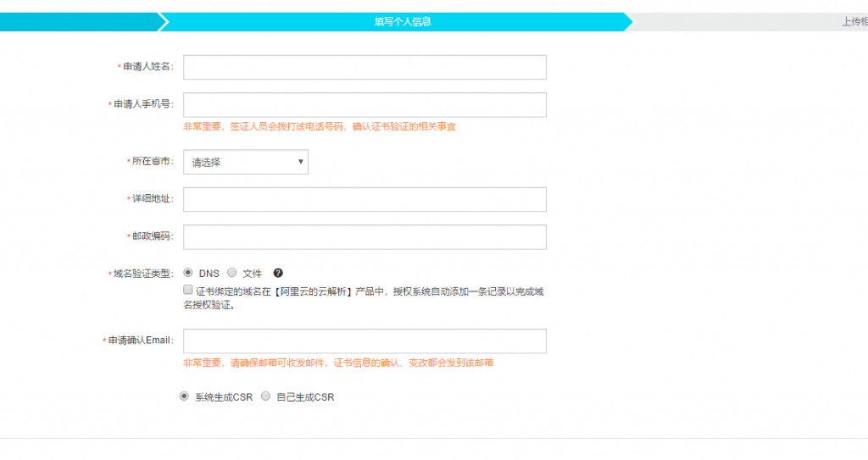This screenshot has height=460, width=868.
Task: Select the 申请确认Email text field
Action: [x=364, y=341]
